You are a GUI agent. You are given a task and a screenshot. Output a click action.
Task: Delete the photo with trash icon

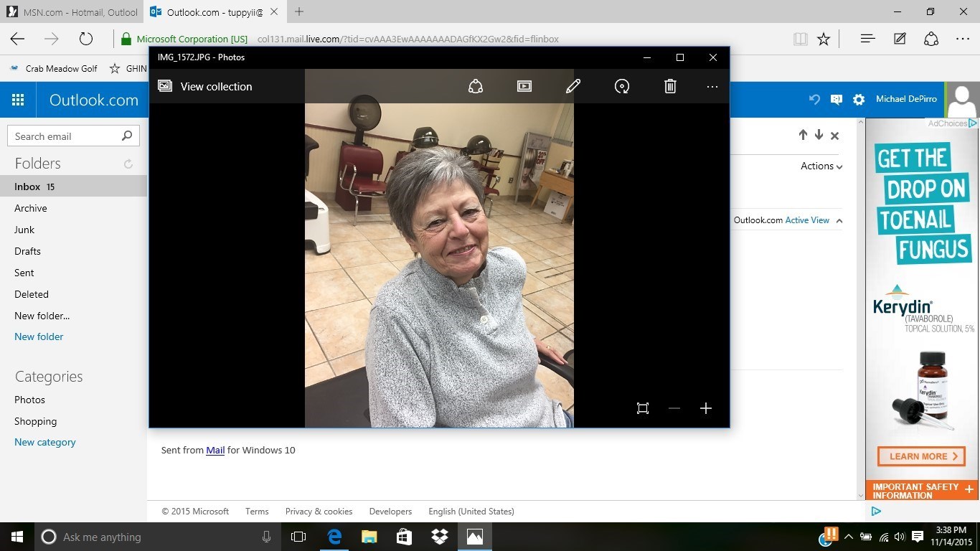click(670, 87)
